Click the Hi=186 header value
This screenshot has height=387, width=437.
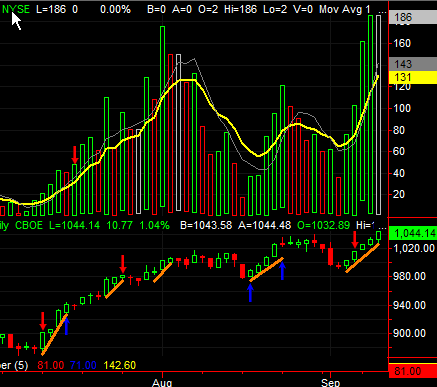click(240, 9)
